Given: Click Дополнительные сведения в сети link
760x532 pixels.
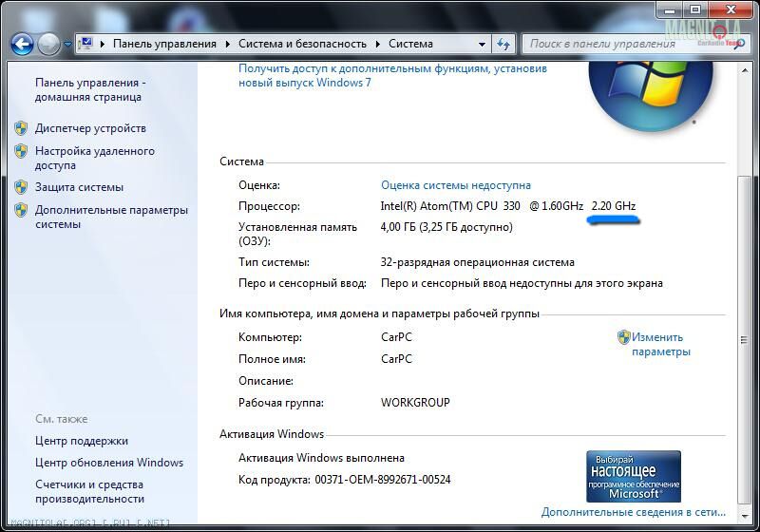Looking at the screenshot, I should 634,512.
